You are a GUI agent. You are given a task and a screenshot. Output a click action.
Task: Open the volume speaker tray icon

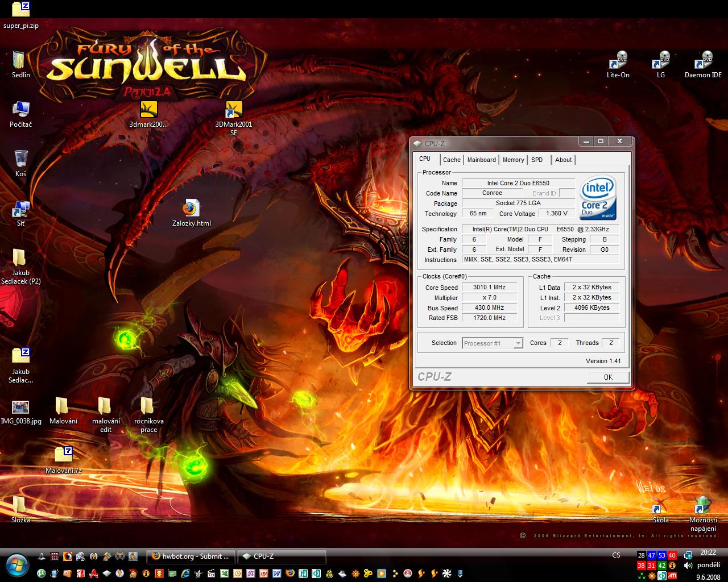pos(688,566)
